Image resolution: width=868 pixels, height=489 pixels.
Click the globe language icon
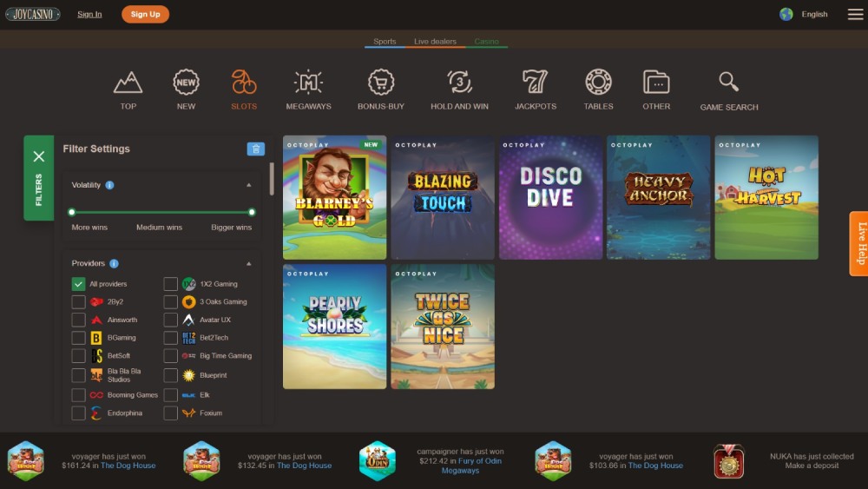click(x=786, y=15)
